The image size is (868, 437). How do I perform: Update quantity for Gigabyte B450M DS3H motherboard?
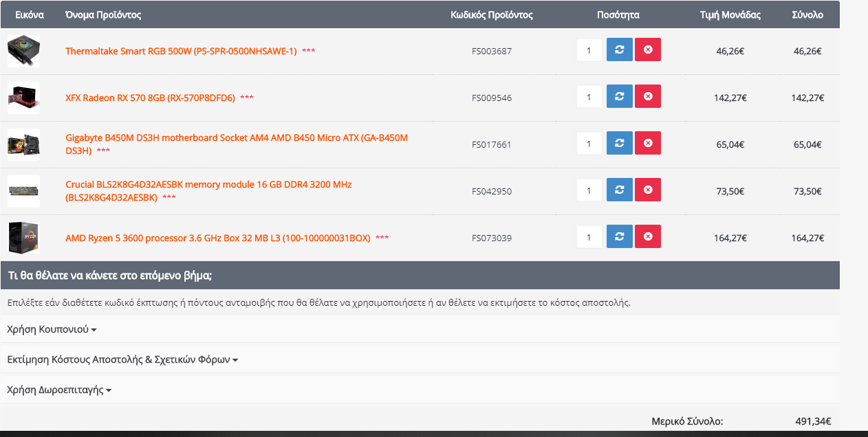(x=619, y=144)
